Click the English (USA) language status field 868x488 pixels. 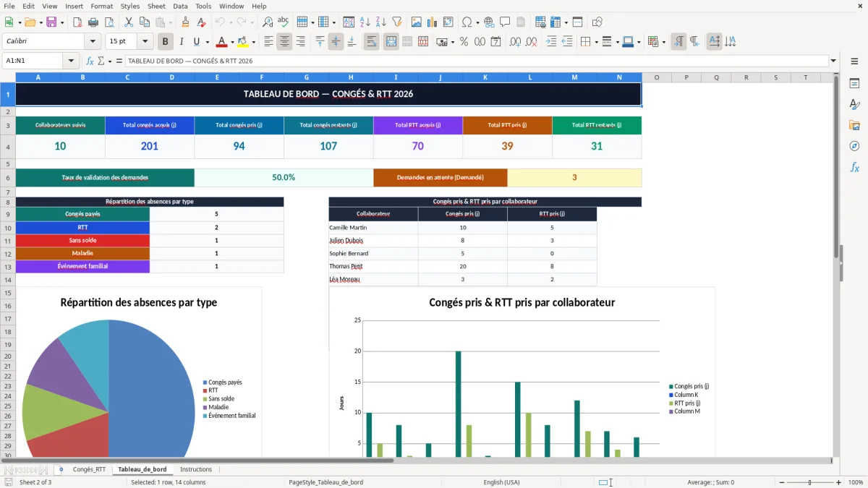[x=501, y=482]
